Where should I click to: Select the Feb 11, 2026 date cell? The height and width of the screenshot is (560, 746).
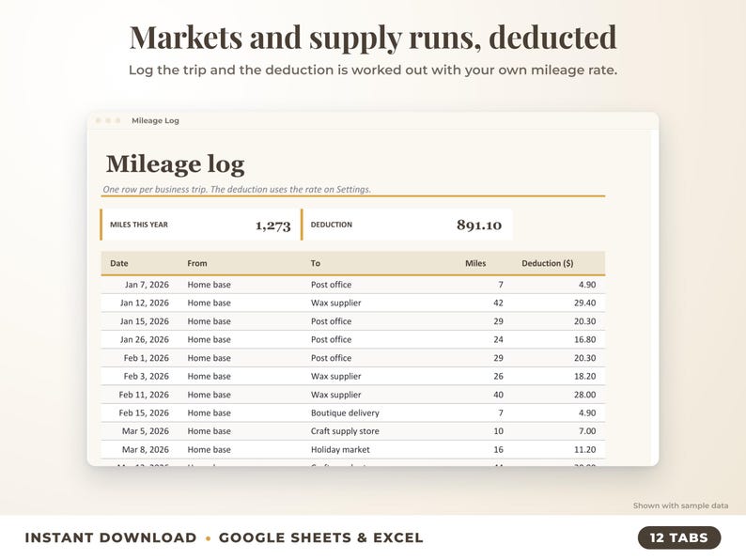pos(144,395)
